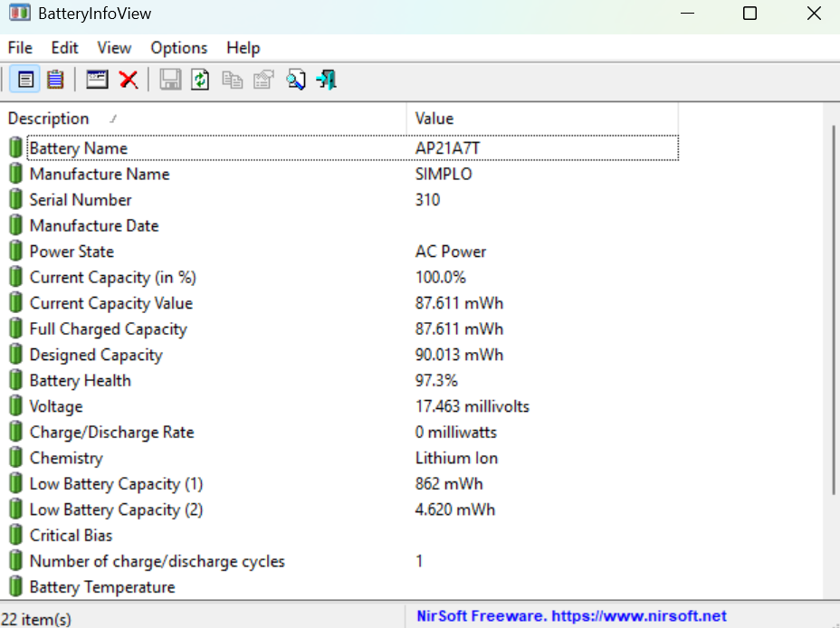Viewport: 840px width, 628px height.
Task: Select the AP21A7T battery name value
Action: click(x=447, y=147)
